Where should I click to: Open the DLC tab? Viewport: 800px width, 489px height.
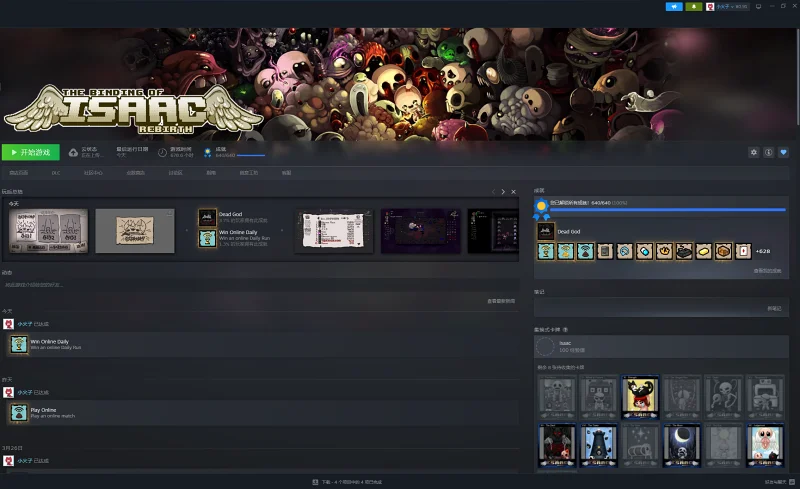56,173
